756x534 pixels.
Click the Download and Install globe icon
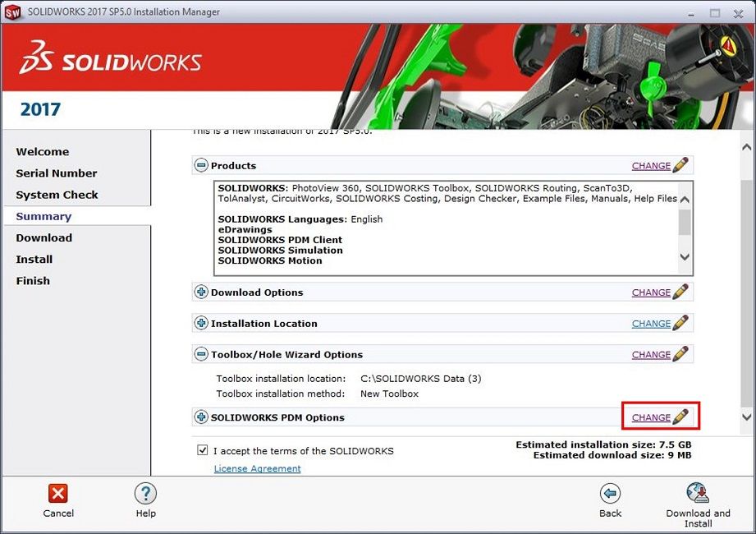698,493
